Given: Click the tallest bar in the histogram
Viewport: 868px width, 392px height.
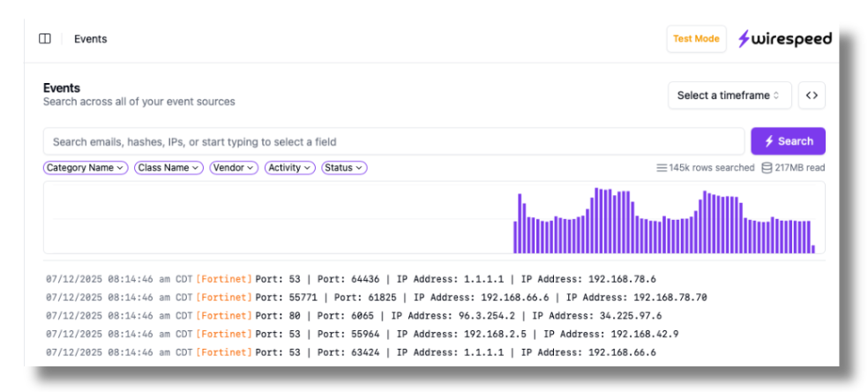Looking at the screenshot, I should (597, 221).
